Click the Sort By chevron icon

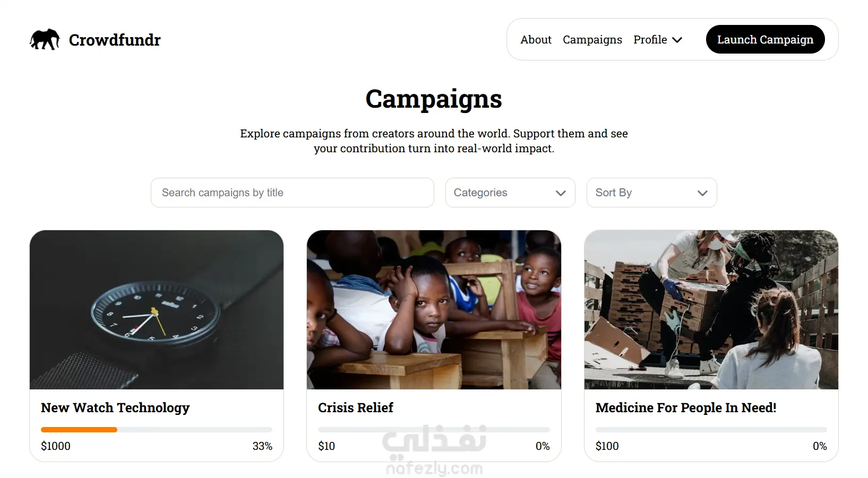[x=702, y=193]
